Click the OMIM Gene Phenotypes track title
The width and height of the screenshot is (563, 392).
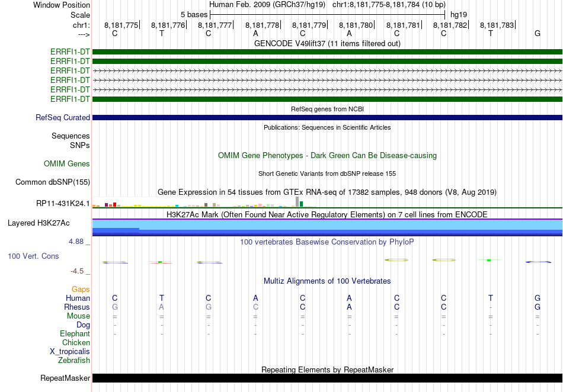click(x=327, y=155)
